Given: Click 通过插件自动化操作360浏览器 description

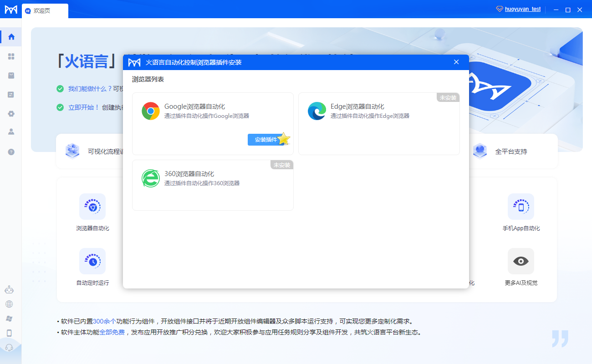Looking at the screenshot, I should pos(202,183).
